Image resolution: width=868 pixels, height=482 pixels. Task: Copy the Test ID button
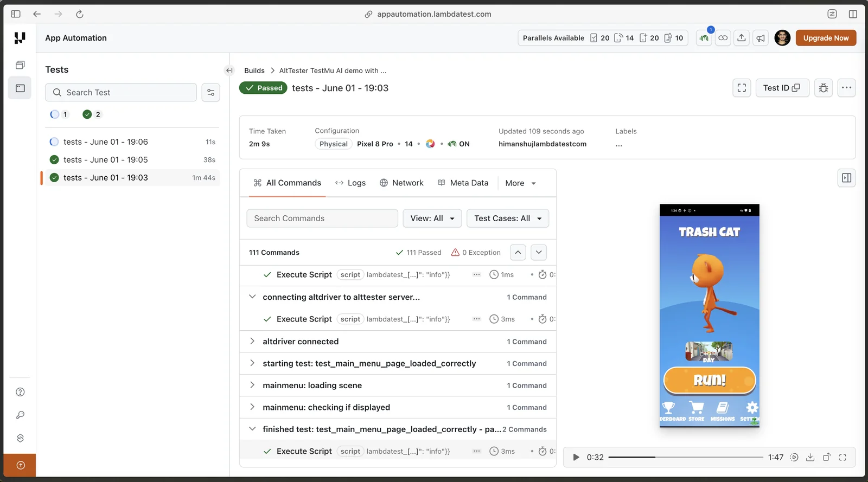(782, 88)
